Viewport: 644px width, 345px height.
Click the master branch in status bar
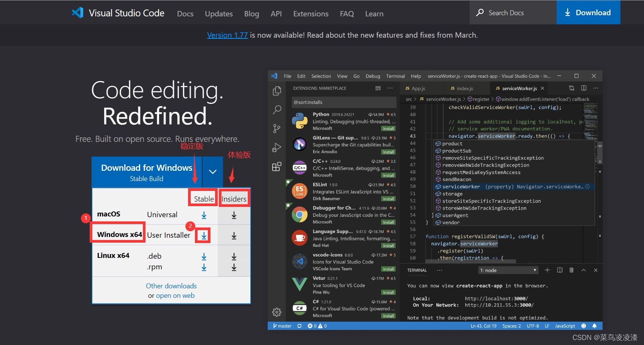(x=282, y=326)
